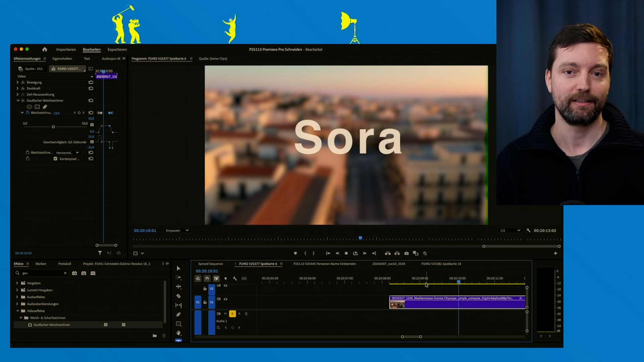This screenshot has width=644, height=362.
Task: Open the Horizontal blur dimensions dropdown
Action: coord(67,153)
